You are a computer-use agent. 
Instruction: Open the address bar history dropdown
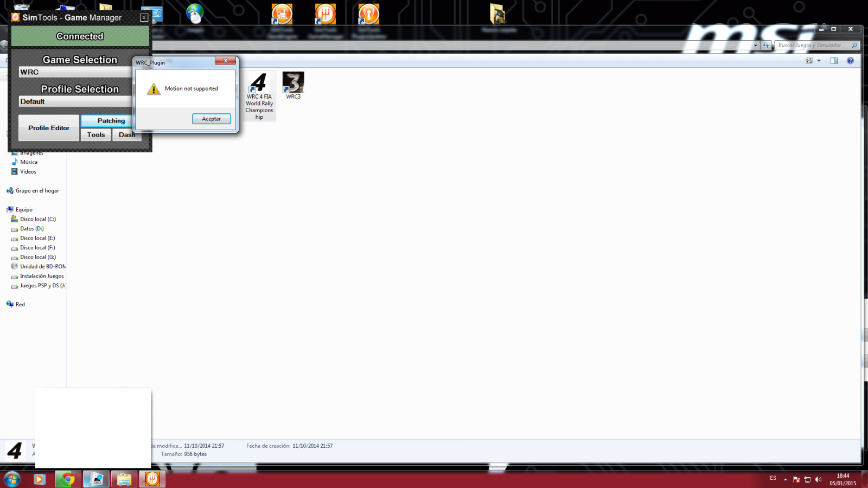[756, 46]
